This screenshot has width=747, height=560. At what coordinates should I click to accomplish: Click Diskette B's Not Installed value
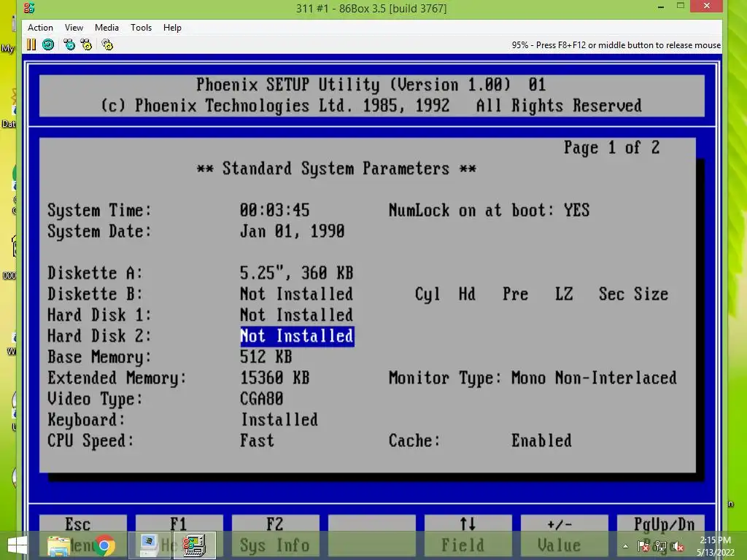pos(296,294)
